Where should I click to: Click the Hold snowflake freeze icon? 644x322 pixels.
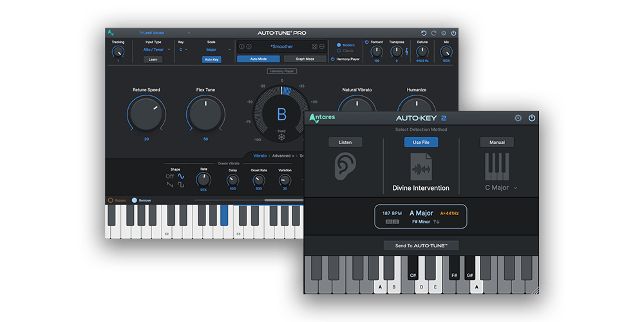pos(282,137)
